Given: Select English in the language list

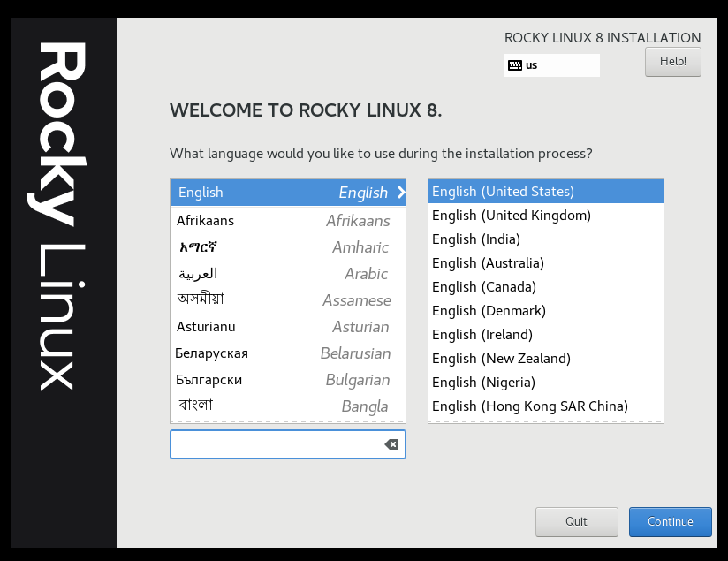Looking at the screenshot, I should coord(288,193).
